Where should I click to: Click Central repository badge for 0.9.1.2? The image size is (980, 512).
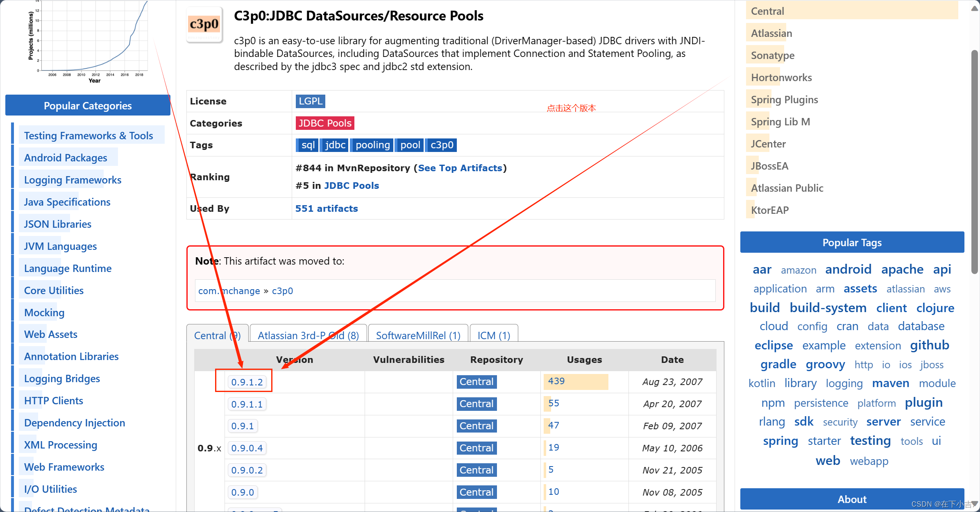pyautogui.click(x=476, y=382)
